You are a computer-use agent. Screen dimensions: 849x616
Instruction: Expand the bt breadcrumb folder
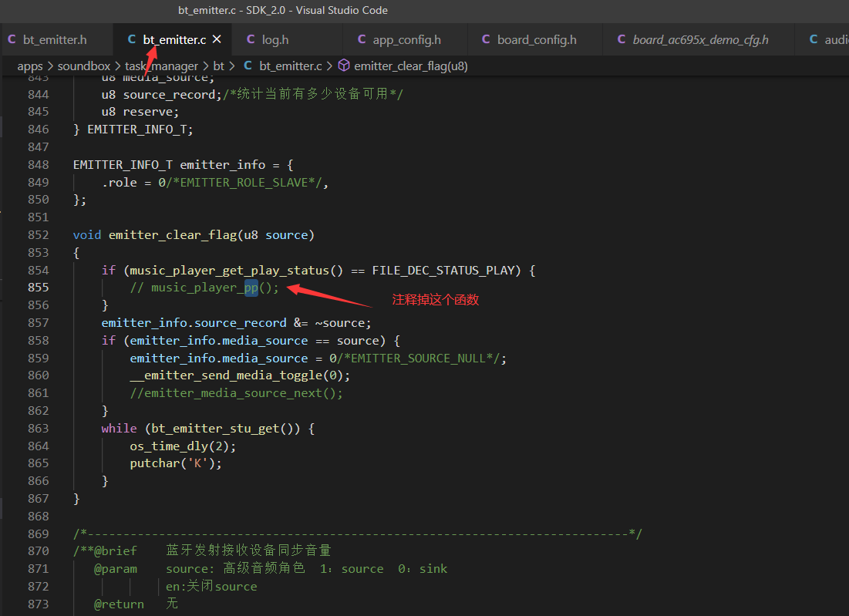218,66
